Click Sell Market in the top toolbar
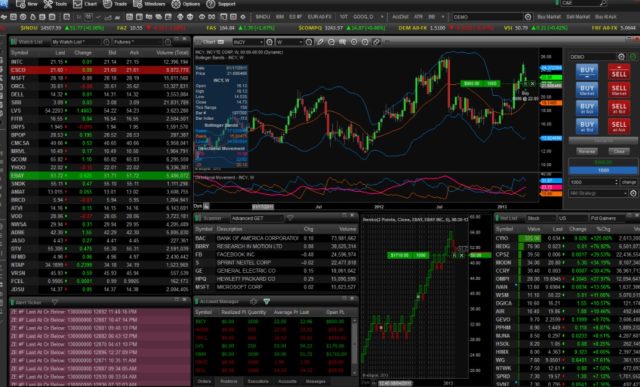Screen dimensions: 640x387 click(x=578, y=17)
